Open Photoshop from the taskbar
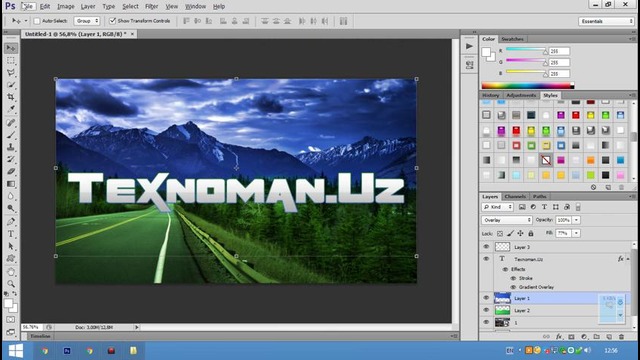Image resolution: width=640 pixels, height=360 pixels. [x=67, y=351]
